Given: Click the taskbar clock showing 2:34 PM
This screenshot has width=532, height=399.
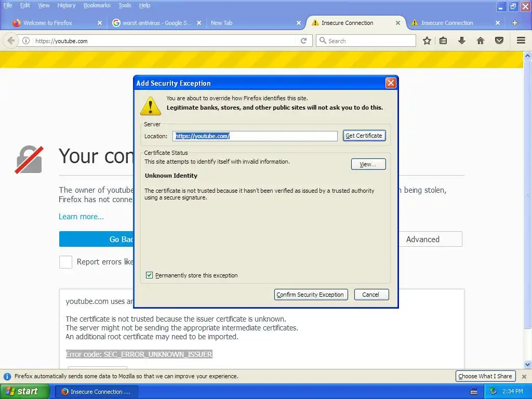Looking at the screenshot, I should pos(513,392).
